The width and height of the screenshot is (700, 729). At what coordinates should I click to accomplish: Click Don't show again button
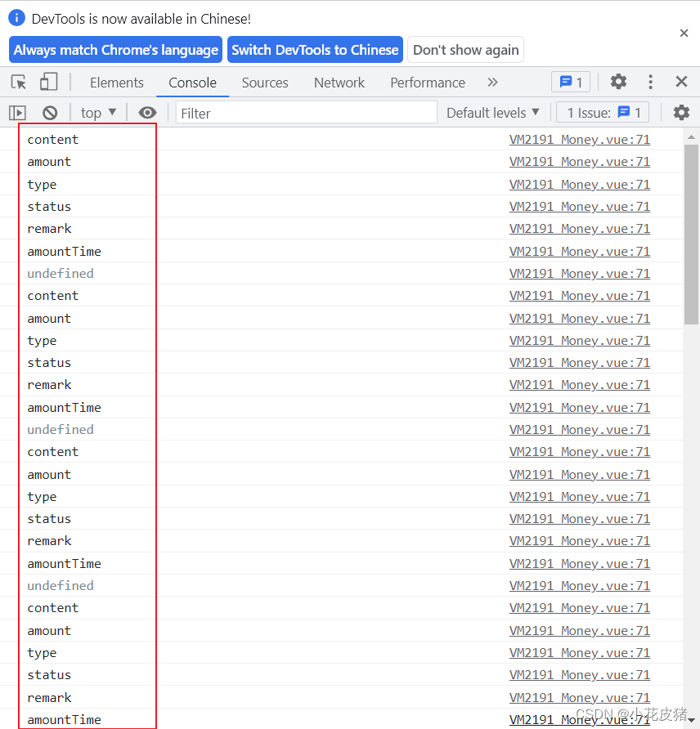[x=465, y=50]
